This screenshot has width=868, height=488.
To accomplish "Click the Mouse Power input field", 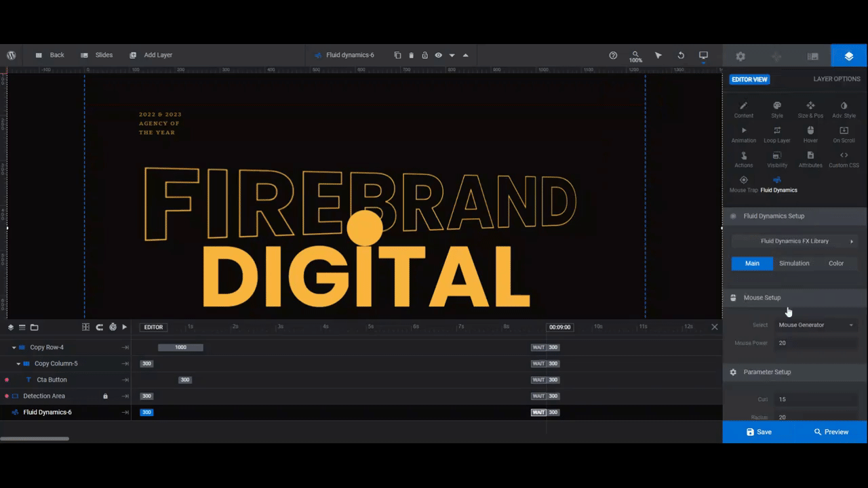I will tap(816, 343).
